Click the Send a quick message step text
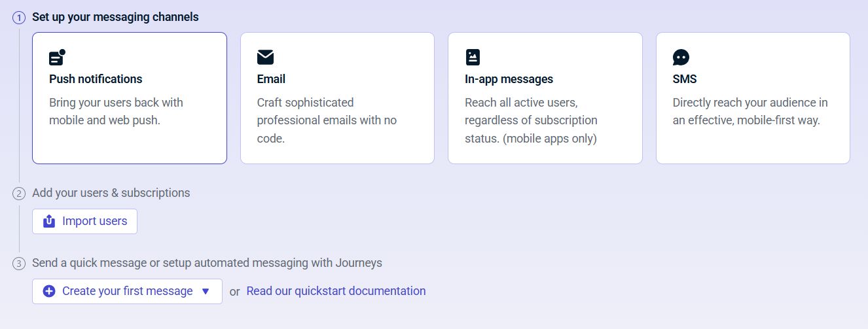 [207, 263]
